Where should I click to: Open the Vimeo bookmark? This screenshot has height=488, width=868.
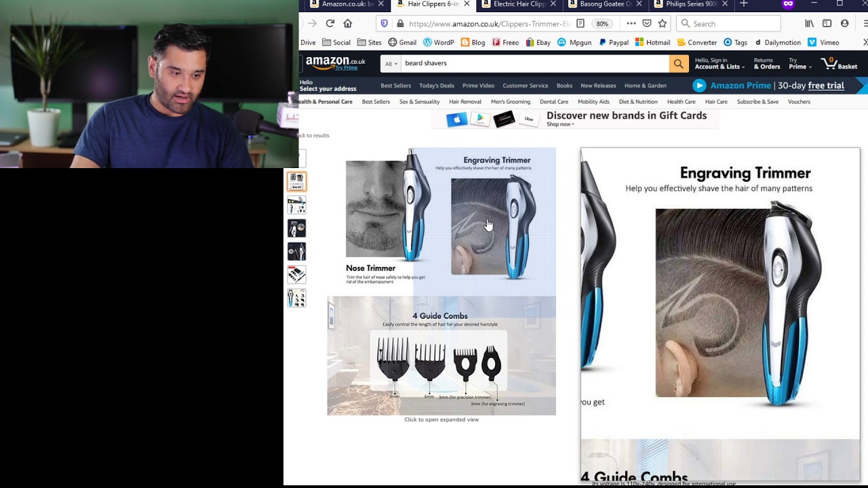coord(823,42)
